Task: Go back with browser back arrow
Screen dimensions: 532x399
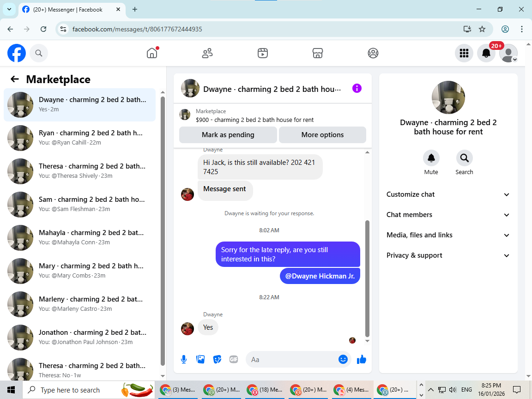Action: point(10,29)
